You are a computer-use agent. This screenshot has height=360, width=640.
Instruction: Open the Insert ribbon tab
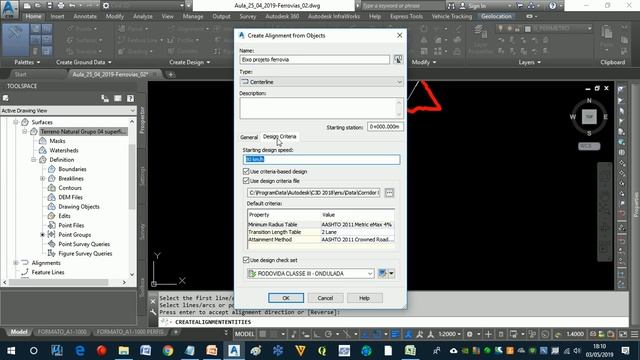(x=57, y=16)
